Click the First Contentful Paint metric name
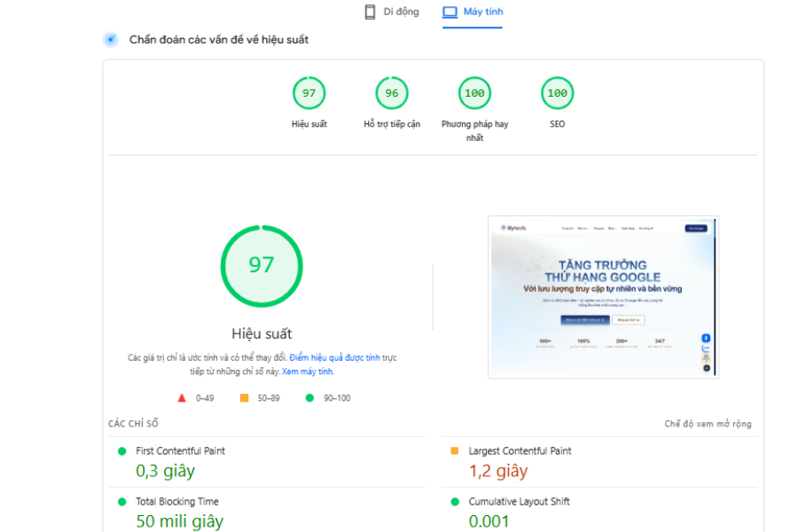798x532 pixels. click(180, 450)
